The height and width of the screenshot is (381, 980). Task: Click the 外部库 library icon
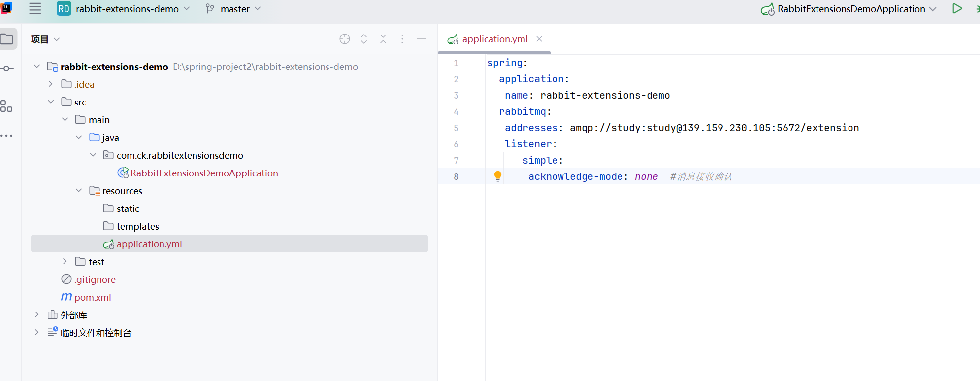[x=52, y=314]
